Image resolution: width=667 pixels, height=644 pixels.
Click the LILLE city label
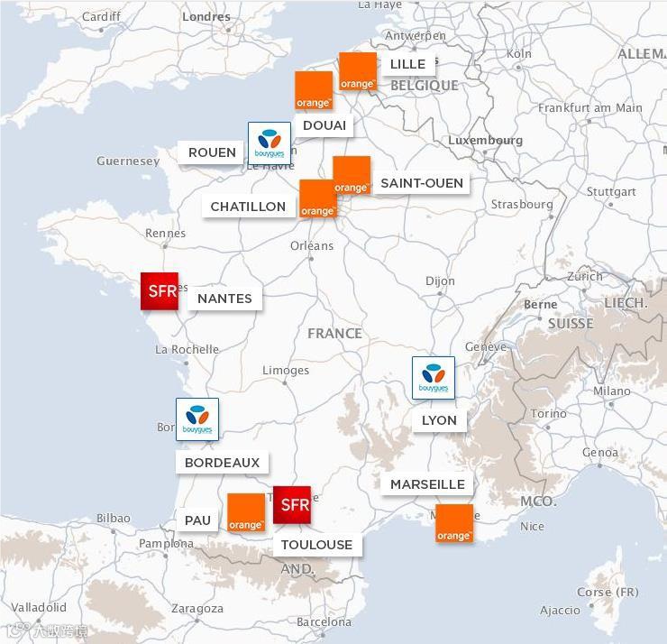tap(407, 64)
